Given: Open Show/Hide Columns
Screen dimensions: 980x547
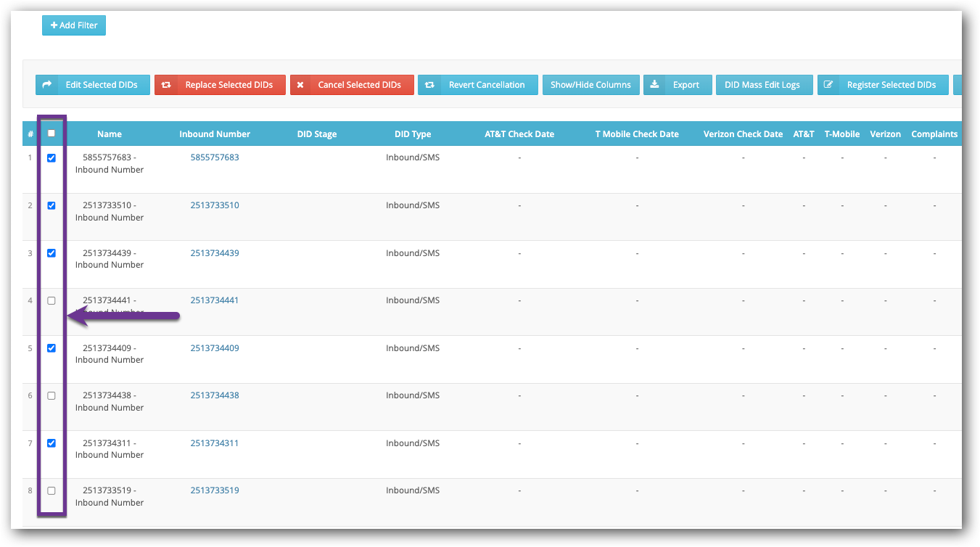Looking at the screenshot, I should [x=591, y=85].
